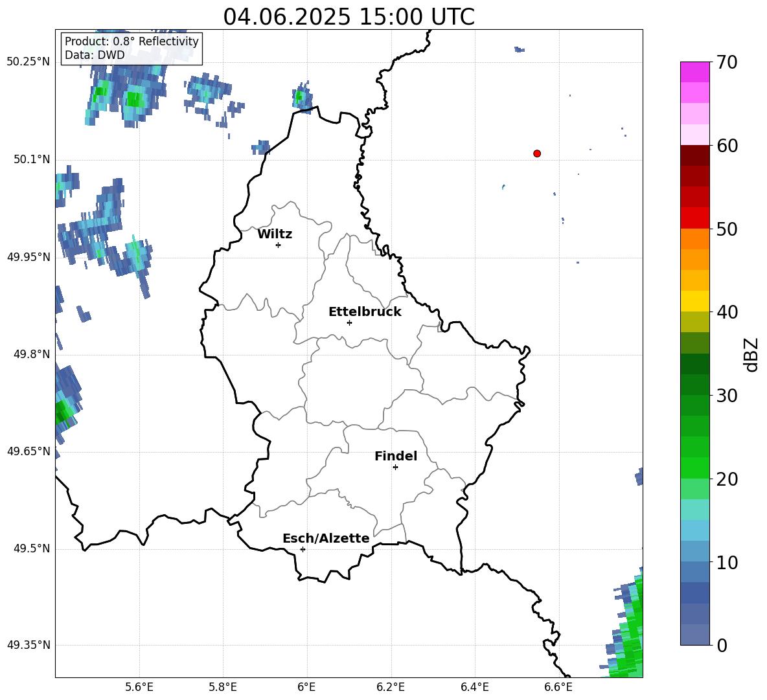Click the colorbar tick value 30
Image resolution: width=767 pixels, height=700 pixels.
click(x=727, y=396)
